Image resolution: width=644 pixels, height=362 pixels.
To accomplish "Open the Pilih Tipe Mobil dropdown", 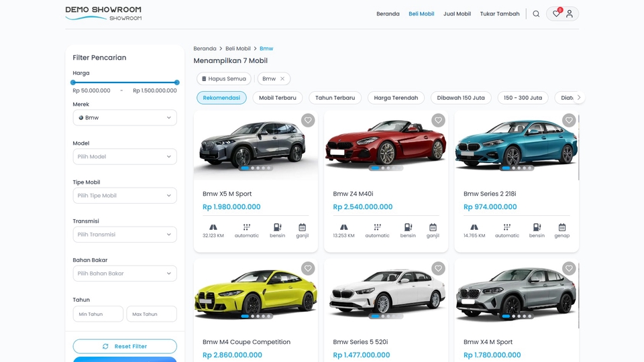I will tap(125, 195).
